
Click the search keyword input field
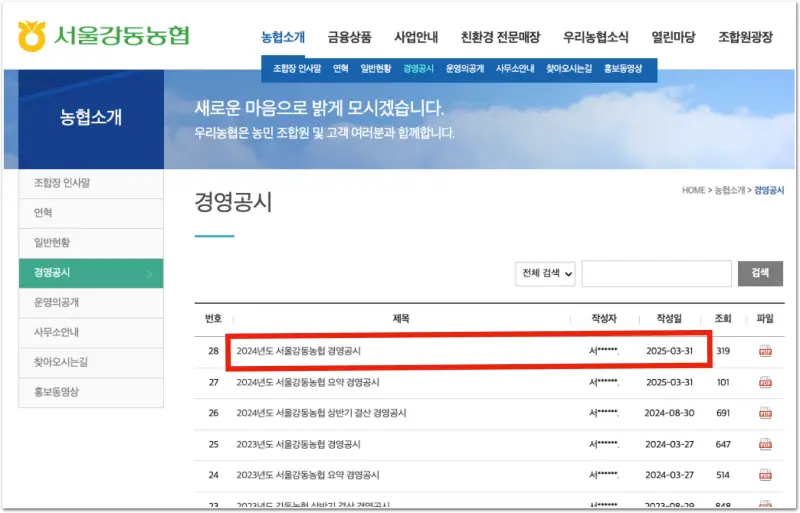(x=656, y=274)
